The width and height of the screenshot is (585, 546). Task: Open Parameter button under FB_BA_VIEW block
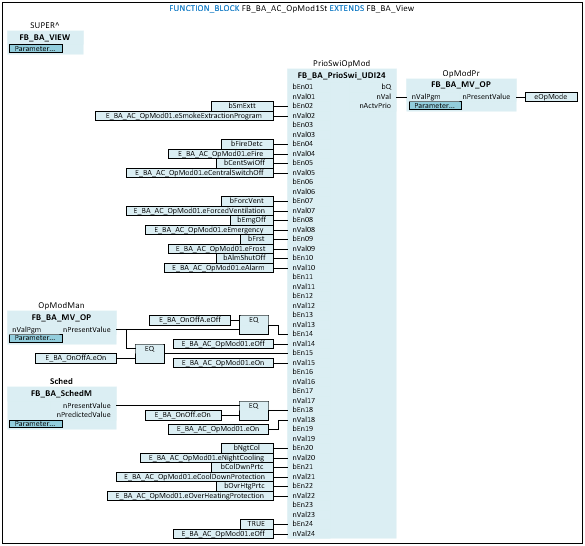(x=36, y=49)
